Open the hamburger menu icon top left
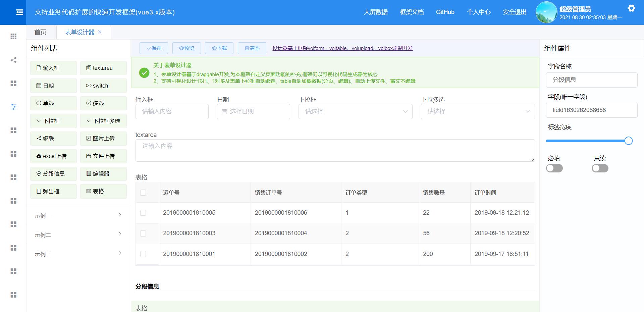Screen dimensions: 644x312 pos(19,12)
